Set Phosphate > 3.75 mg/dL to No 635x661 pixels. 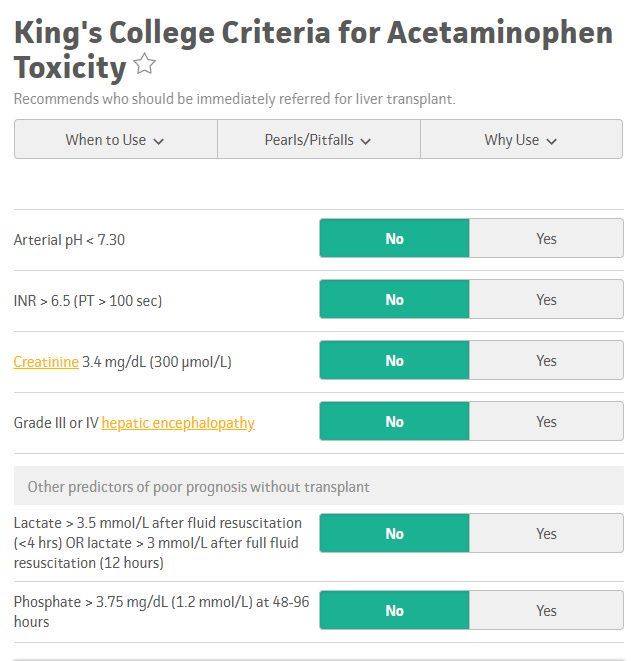394,610
